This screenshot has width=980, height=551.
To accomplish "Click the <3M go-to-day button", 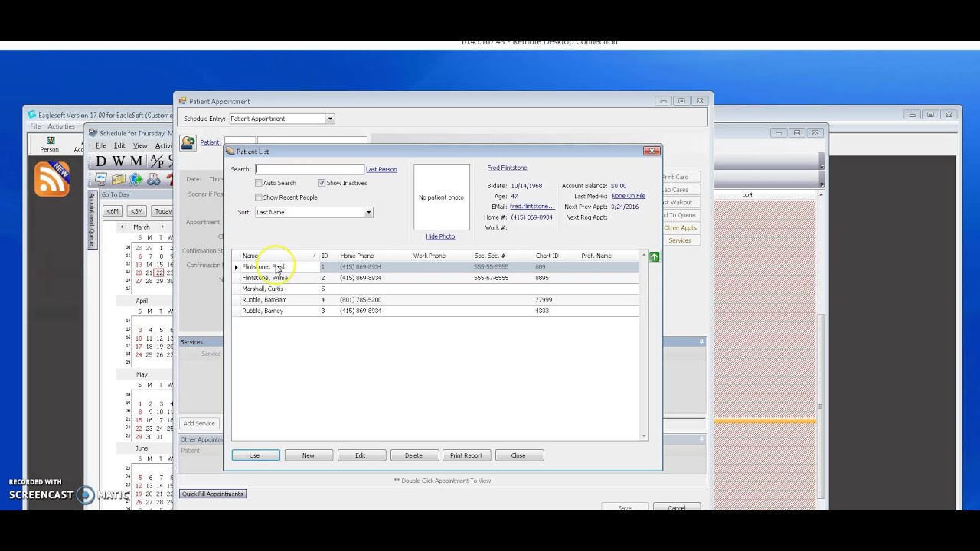I will point(137,211).
